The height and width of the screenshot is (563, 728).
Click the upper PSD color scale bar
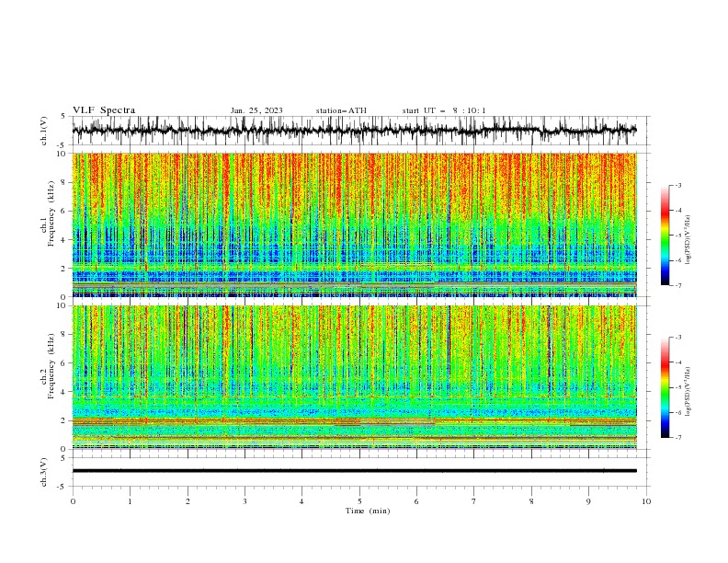click(665, 236)
